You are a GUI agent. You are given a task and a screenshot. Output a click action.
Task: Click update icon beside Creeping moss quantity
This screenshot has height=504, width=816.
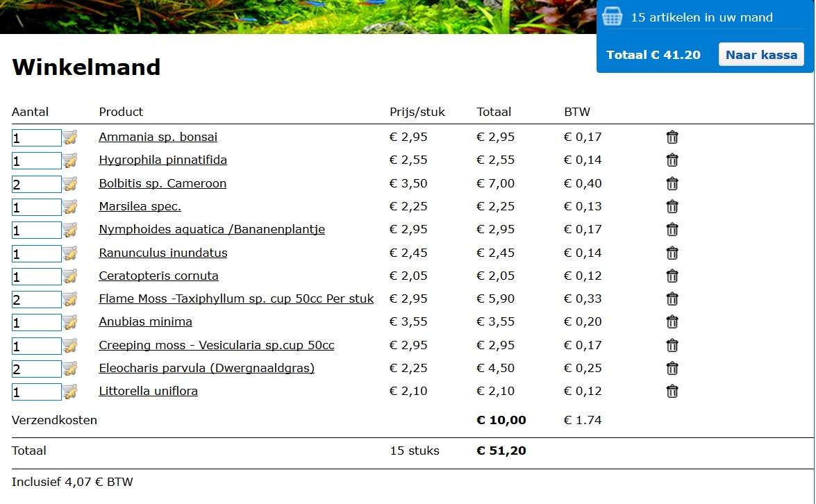[x=69, y=345]
